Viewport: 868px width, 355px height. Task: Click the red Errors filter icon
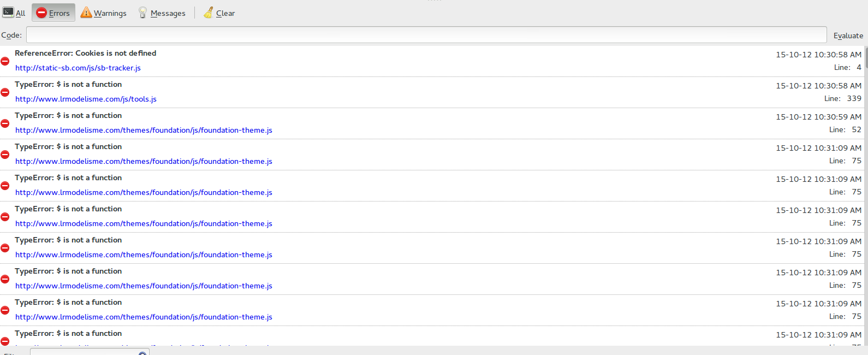(41, 13)
